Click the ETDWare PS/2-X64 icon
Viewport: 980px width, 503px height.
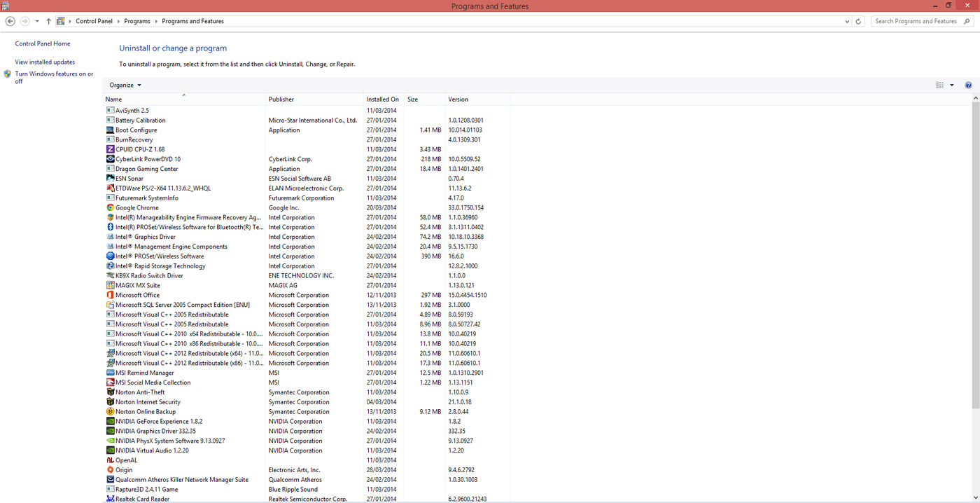click(x=110, y=188)
